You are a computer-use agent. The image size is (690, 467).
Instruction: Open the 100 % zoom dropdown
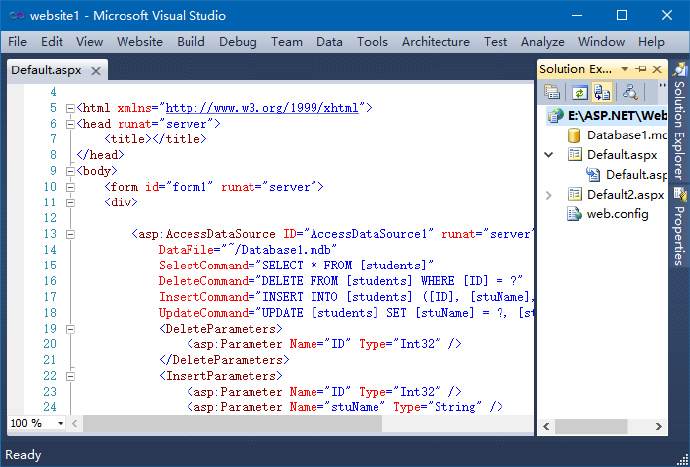[61, 423]
